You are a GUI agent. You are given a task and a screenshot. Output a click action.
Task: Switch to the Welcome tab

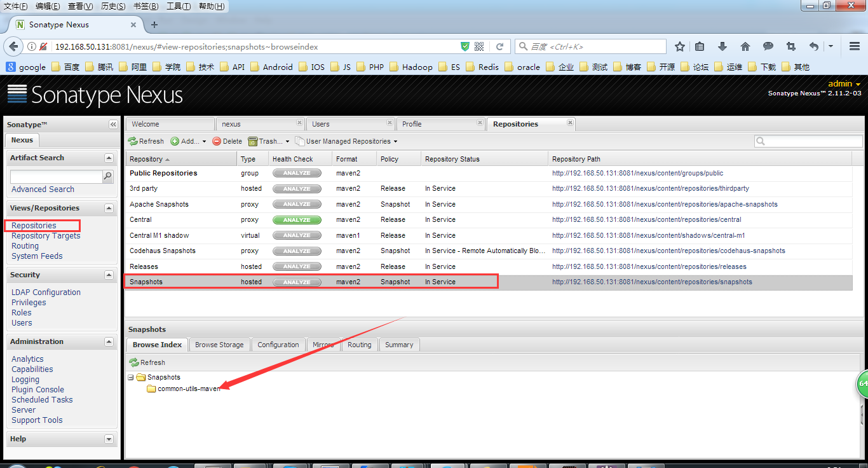(x=170, y=124)
